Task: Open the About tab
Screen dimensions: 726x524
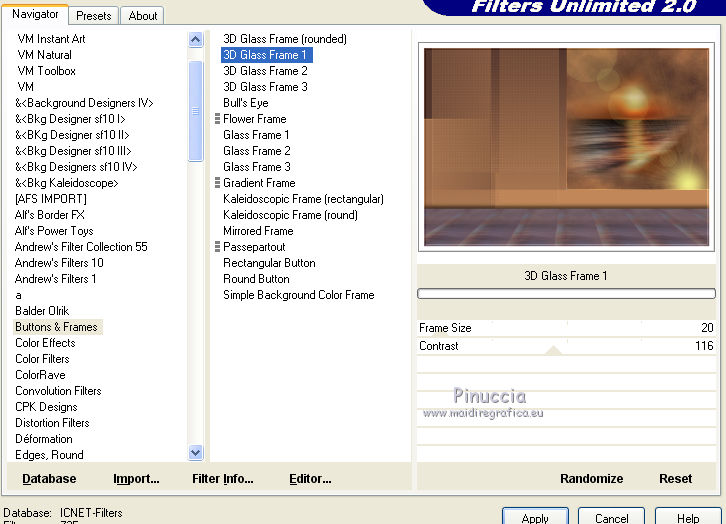Action: tap(143, 16)
